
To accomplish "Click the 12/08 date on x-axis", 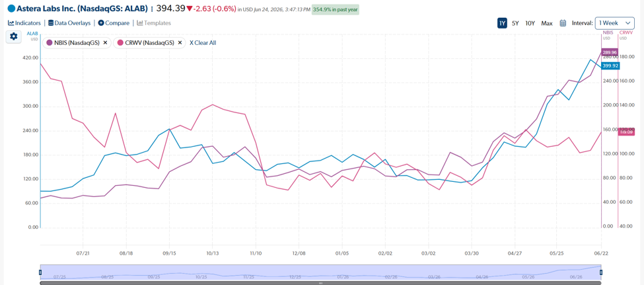I will pos(299,253).
